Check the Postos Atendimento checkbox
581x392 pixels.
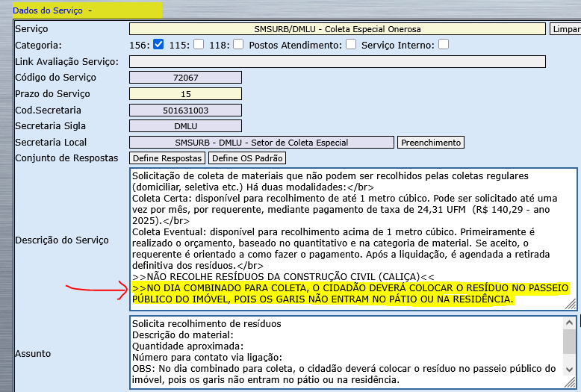350,45
